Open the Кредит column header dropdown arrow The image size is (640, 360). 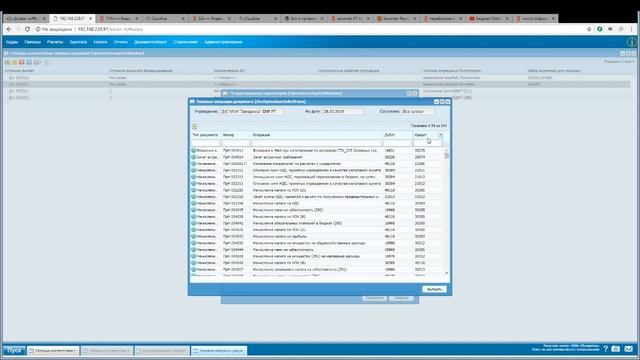[440, 135]
